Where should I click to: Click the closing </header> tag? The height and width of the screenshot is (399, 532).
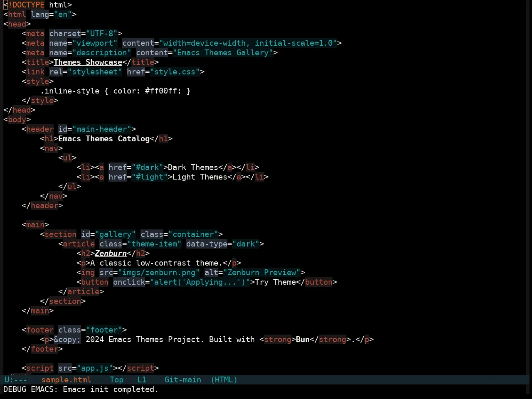pyautogui.click(x=42, y=206)
